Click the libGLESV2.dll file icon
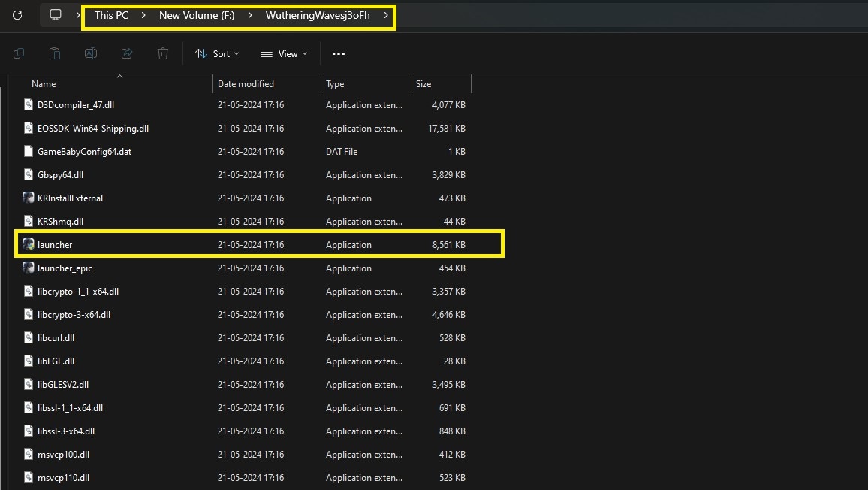 click(29, 384)
